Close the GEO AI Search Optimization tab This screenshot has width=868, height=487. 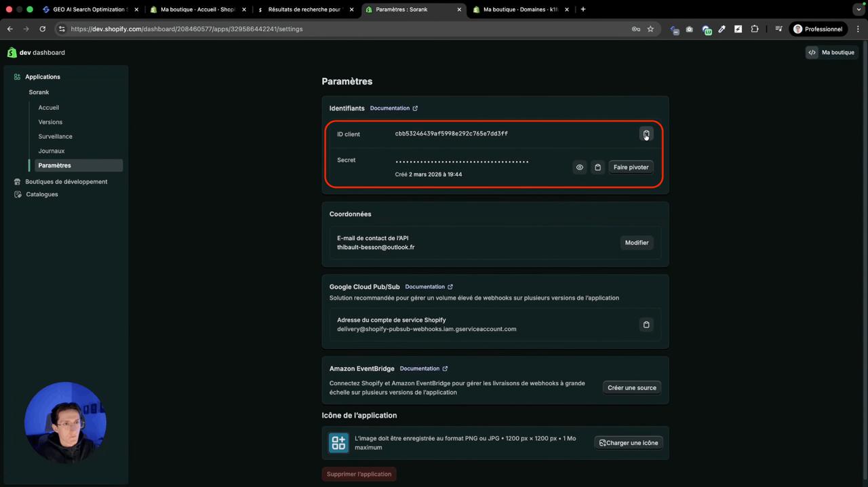tap(136, 9)
